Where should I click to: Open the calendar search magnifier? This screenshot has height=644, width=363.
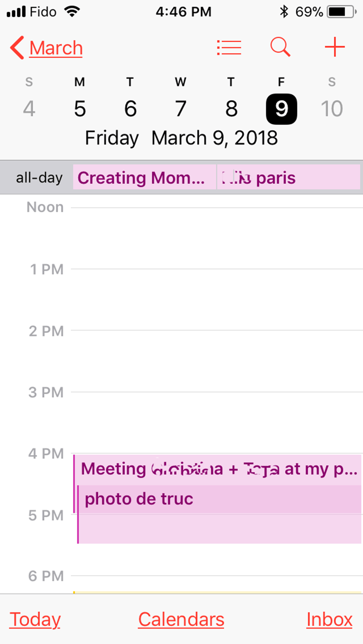(280, 47)
